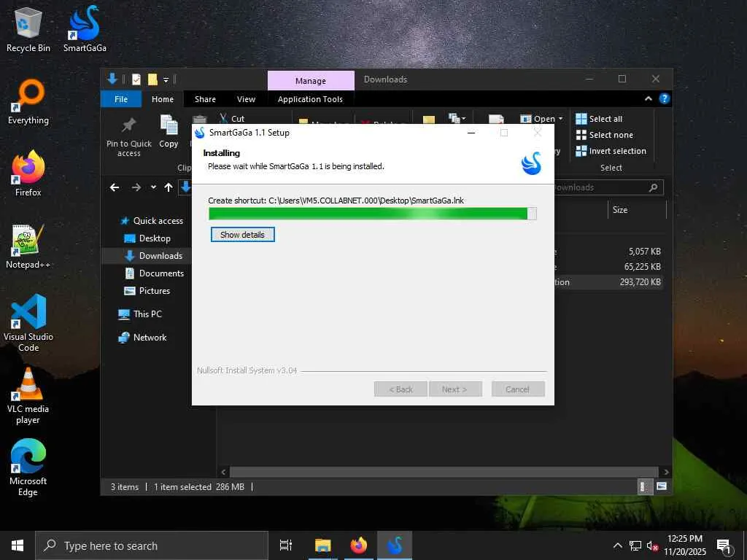
Task: Click the file row sized 5,057 KB
Action: (x=609, y=252)
